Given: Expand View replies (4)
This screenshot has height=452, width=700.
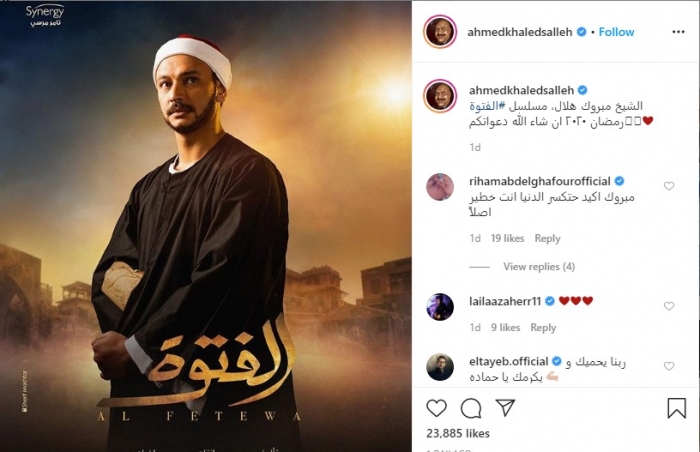Looking at the screenshot, I should pyautogui.click(x=539, y=267).
